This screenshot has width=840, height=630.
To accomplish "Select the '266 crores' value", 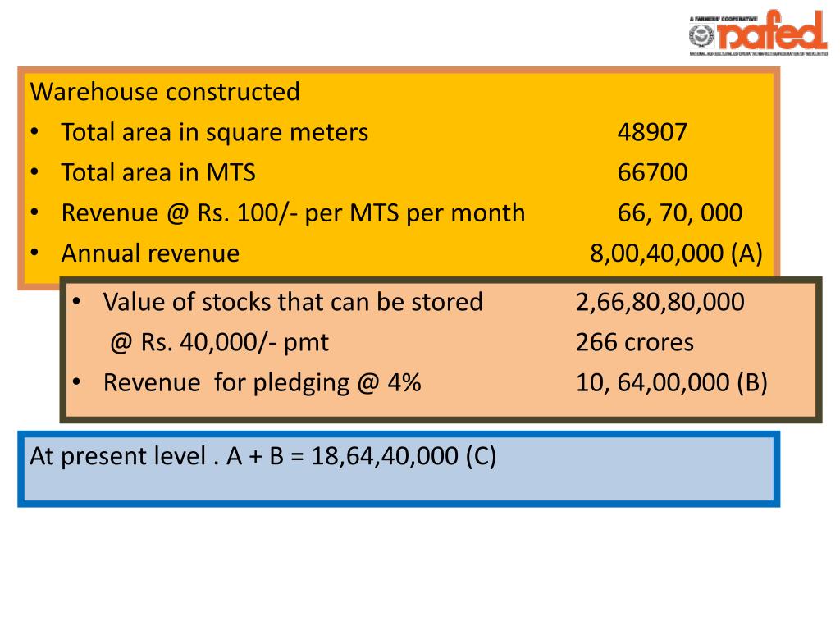I will (635, 342).
